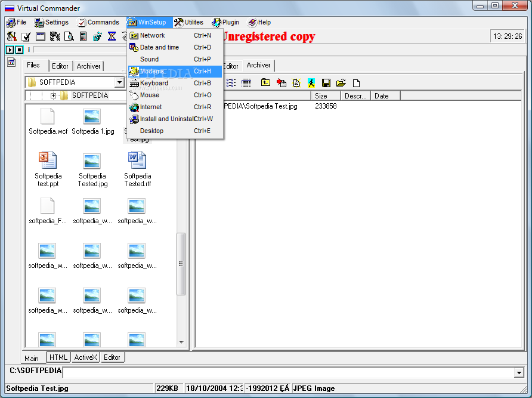Image resolution: width=532 pixels, height=398 pixels.
Task: Click the small window icon in left sidebar
Action: 11,63
